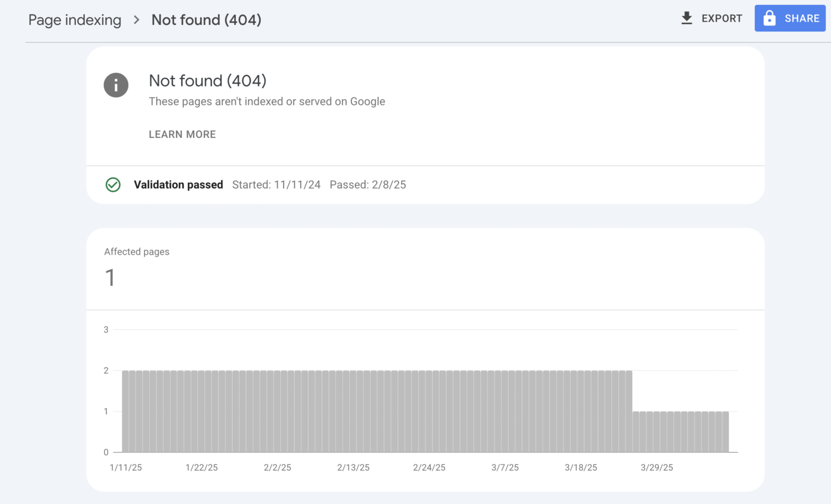Click Validation passed status row

pos(178,184)
